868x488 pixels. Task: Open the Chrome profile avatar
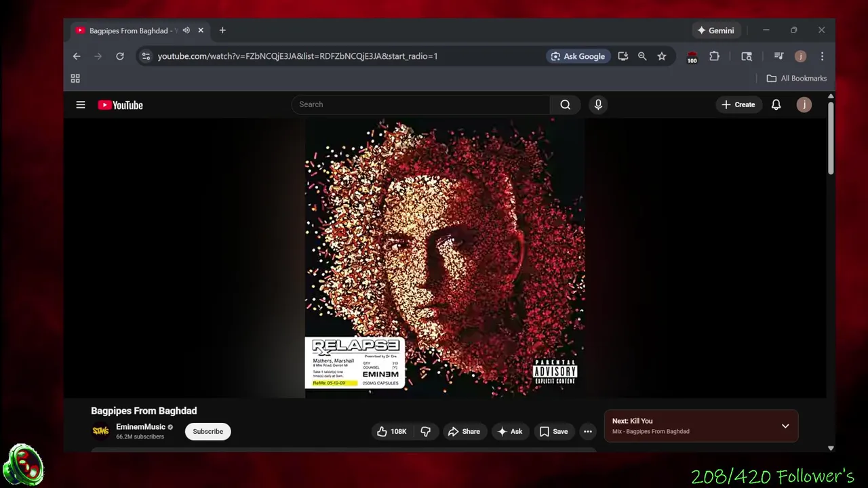click(x=800, y=56)
